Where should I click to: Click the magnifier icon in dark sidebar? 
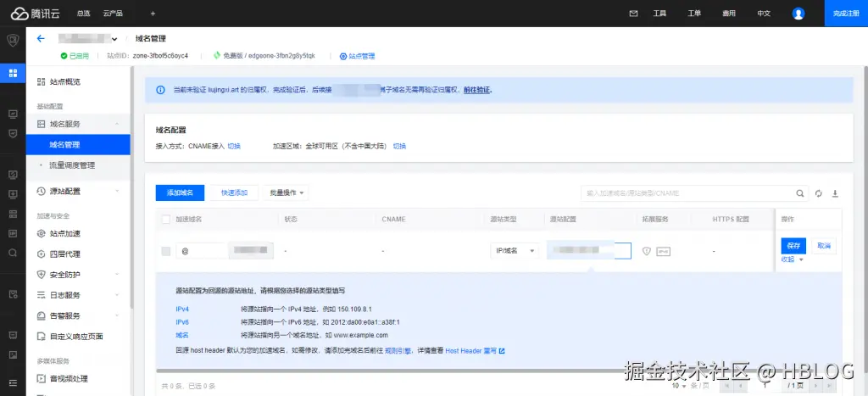pos(13,253)
